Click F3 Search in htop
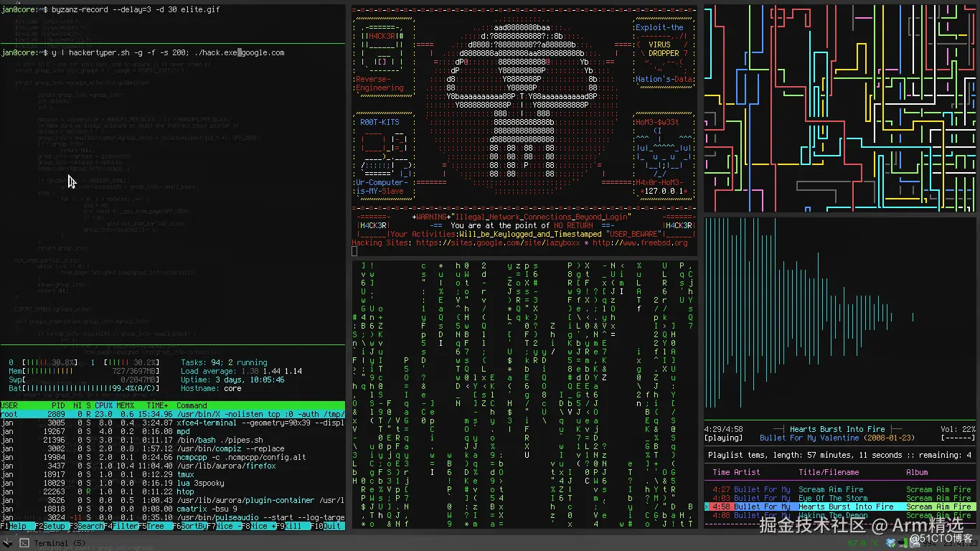The width and height of the screenshot is (980, 551). click(86, 526)
